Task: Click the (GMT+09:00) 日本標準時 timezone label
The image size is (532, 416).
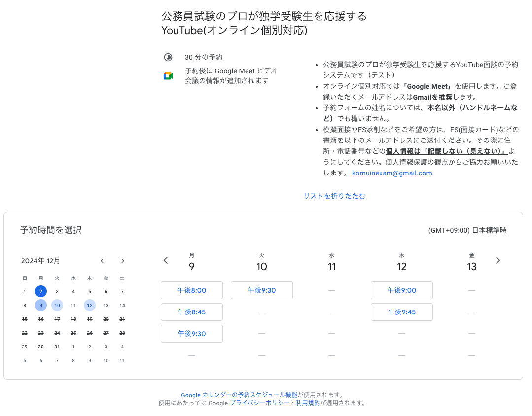Action: [467, 230]
